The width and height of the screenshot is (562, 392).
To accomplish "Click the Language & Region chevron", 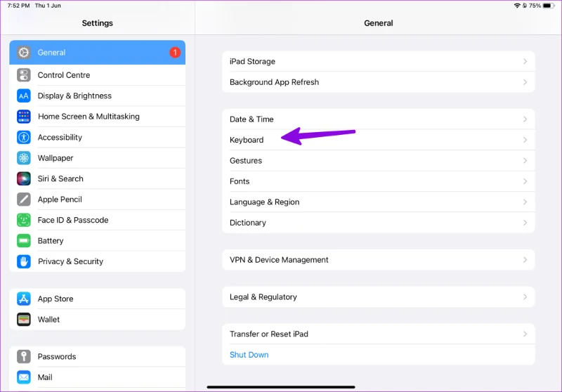I will tap(525, 202).
